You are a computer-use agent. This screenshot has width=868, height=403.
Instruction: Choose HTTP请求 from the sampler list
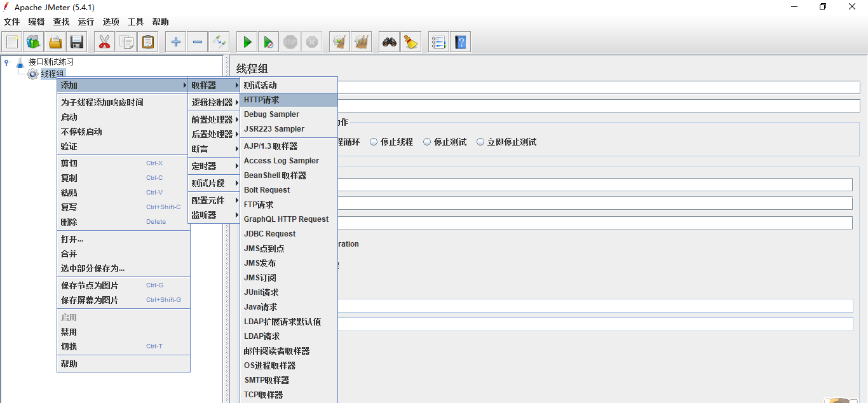click(x=288, y=100)
